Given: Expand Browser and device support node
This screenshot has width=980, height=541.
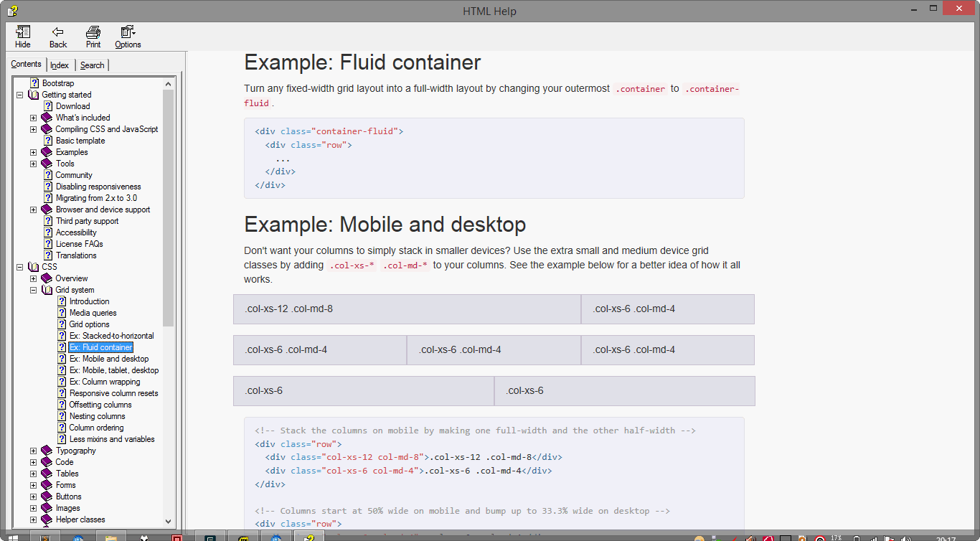Looking at the screenshot, I should pos(33,210).
